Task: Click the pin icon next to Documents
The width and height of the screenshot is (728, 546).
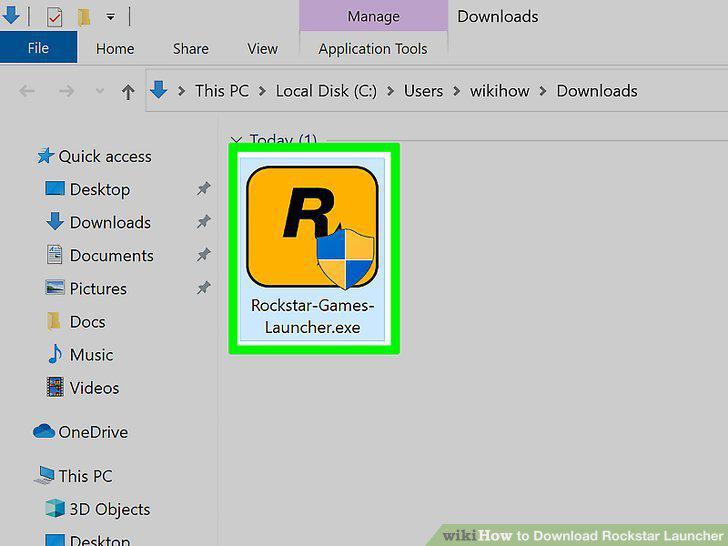Action: tap(203, 254)
